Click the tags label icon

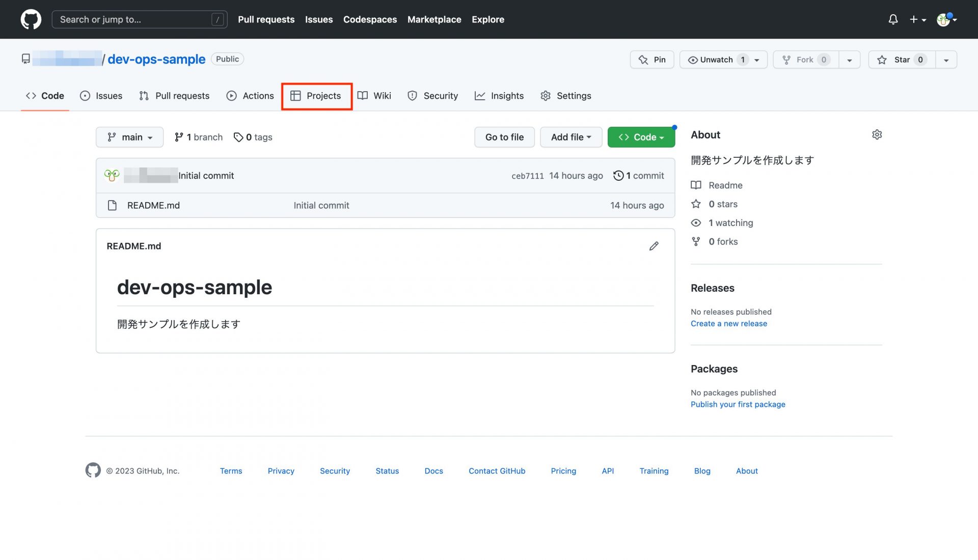[238, 137]
